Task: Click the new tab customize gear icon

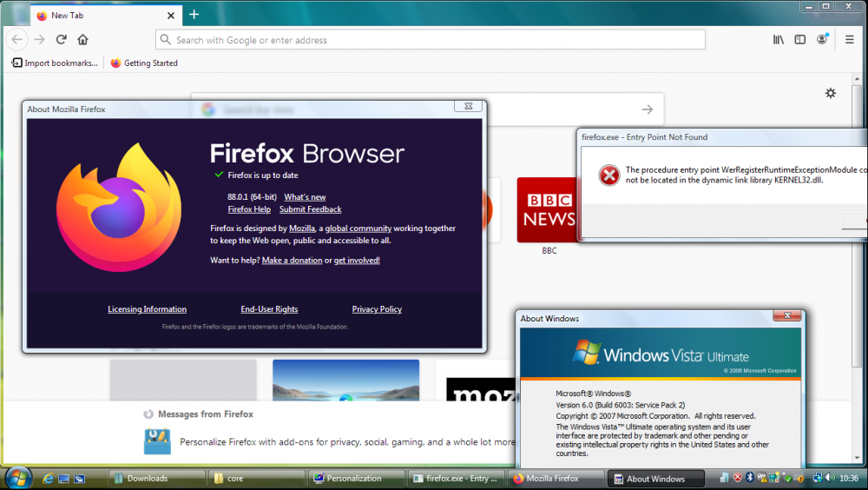Action: coord(831,93)
